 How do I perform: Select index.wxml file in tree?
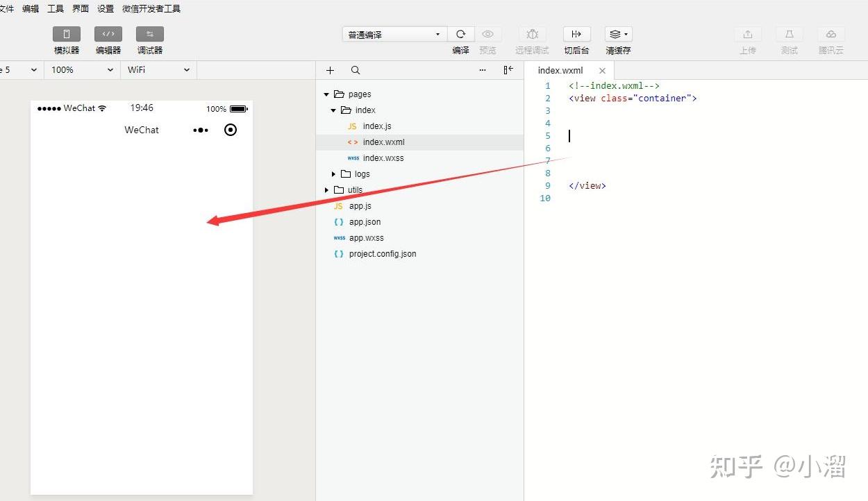[419, 142]
